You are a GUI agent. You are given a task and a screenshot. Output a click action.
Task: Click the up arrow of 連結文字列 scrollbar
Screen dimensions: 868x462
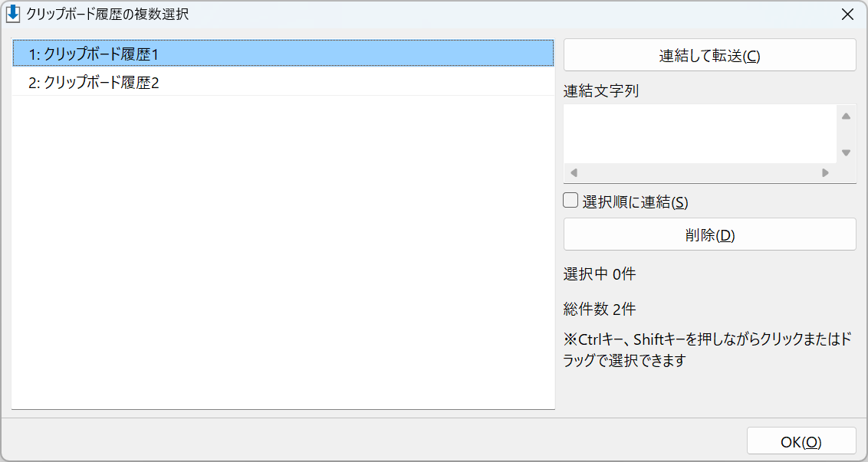[x=846, y=116]
